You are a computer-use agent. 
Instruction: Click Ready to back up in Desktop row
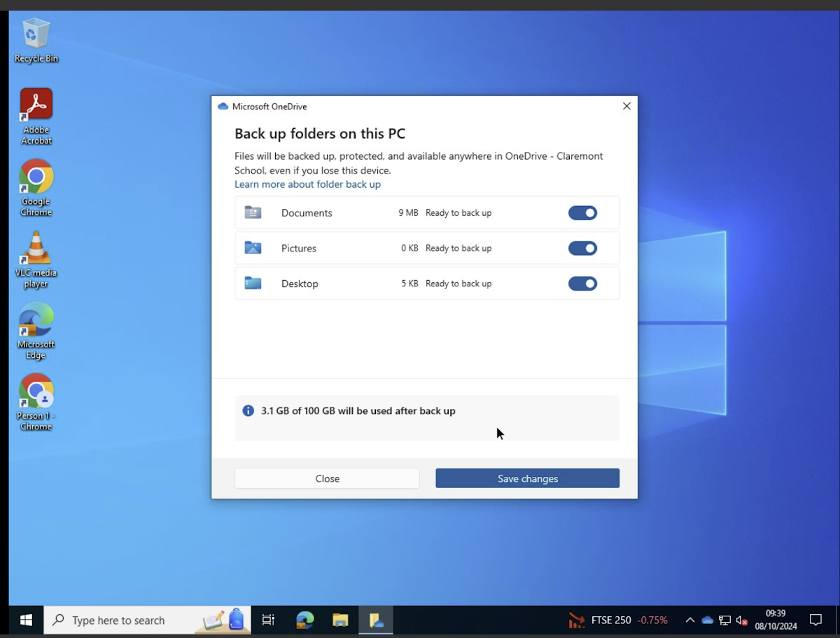(x=458, y=284)
